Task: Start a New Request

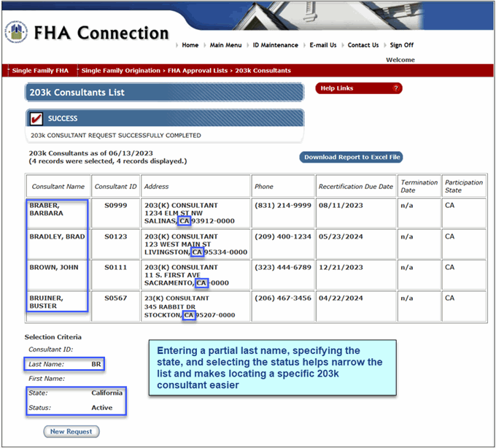Action: pos(71,431)
